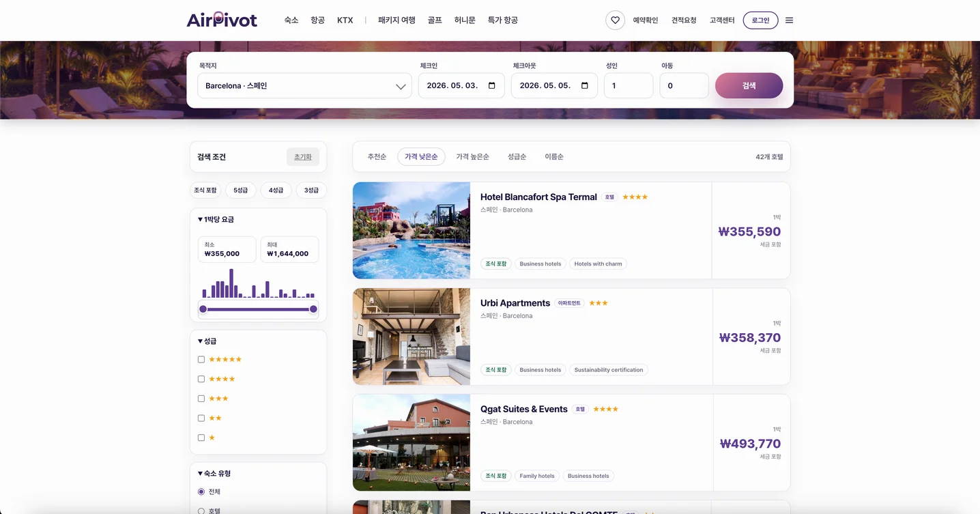Viewport: 980px width, 514px height.
Task: Collapse the 성급 filter section
Action: [x=207, y=341]
